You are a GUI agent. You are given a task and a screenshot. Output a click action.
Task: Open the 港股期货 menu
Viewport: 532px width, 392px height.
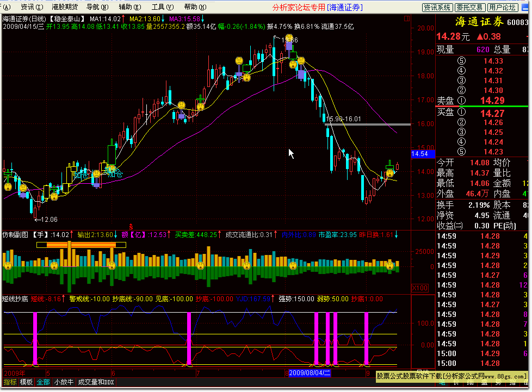[x=65, y=7]
